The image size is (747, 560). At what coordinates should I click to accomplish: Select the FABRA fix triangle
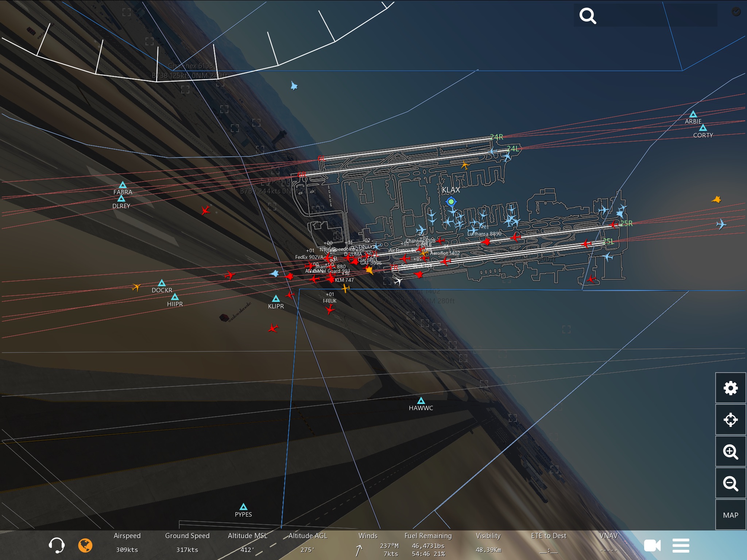point(123,185)
